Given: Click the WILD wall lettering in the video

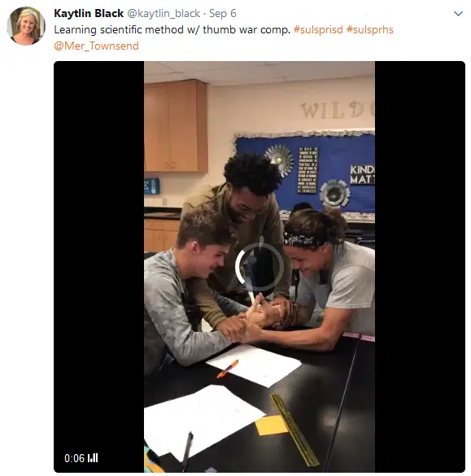Looking at the screenshot, I should pos(337,110).
